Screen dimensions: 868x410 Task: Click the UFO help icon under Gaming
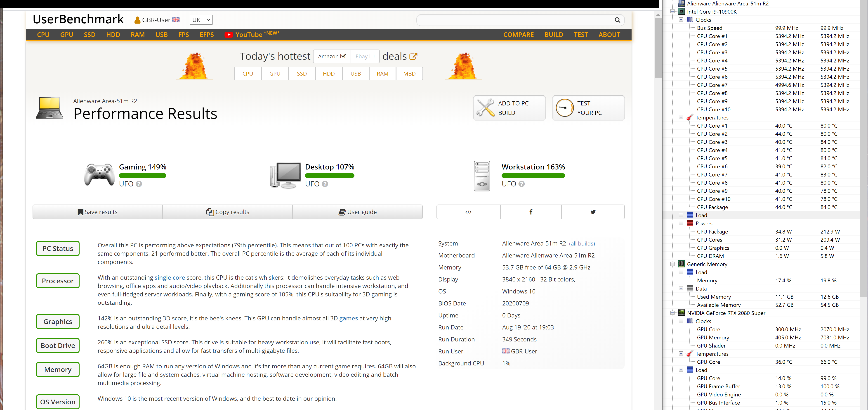pyautogui.click(x=139, y=184)
